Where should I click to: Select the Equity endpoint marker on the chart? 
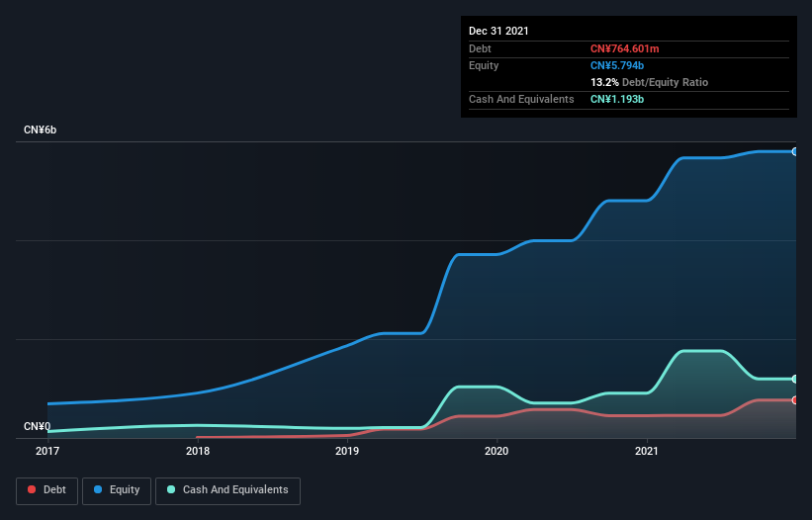(x=795, y=151)
